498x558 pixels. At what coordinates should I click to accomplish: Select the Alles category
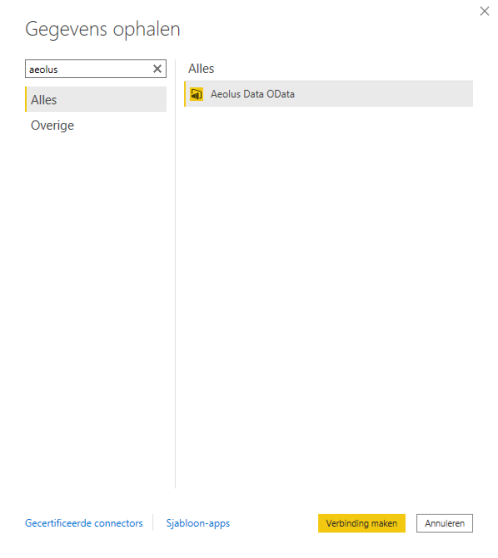pyautogui.click(x=96, y=99)
